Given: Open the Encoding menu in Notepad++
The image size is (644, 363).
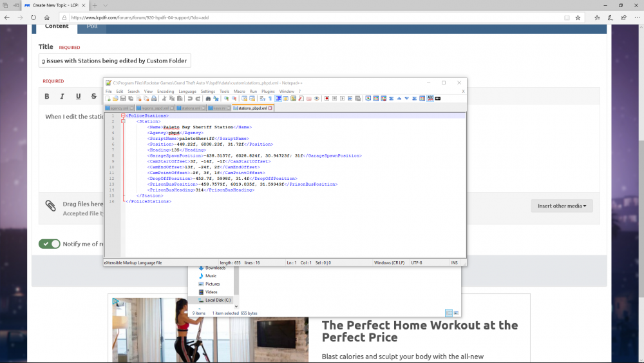Looking at the screenshot, I should pyautogui.click(x=166, y=92).
